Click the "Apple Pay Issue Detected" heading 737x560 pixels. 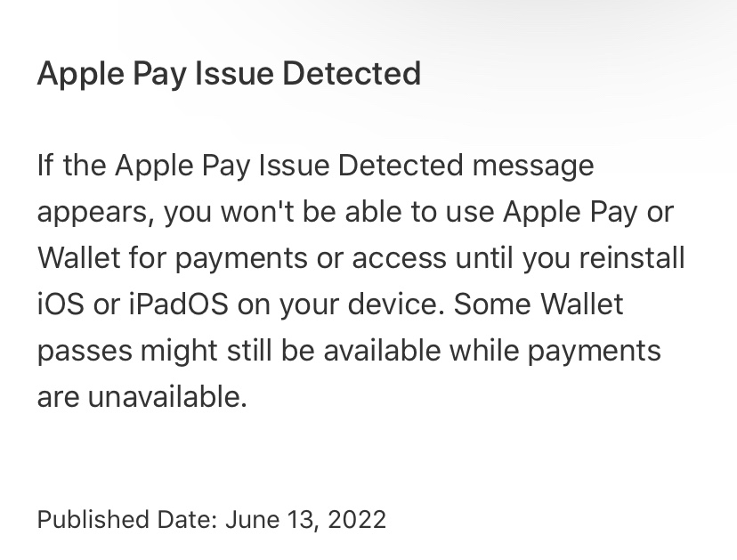click(x=229, y=74)
